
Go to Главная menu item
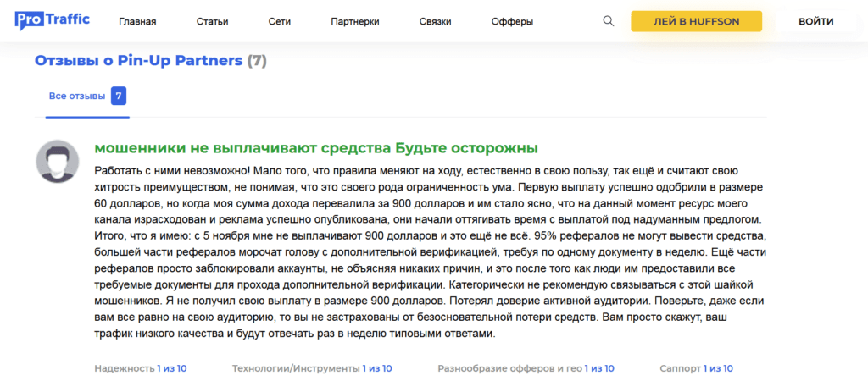tap(137, 22)
